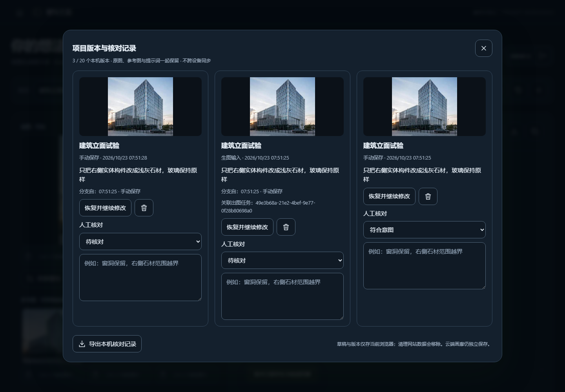This screenshot has height=392, width=565.
Task: Focus the notes field under 符合意图
Action: point(425,266)
